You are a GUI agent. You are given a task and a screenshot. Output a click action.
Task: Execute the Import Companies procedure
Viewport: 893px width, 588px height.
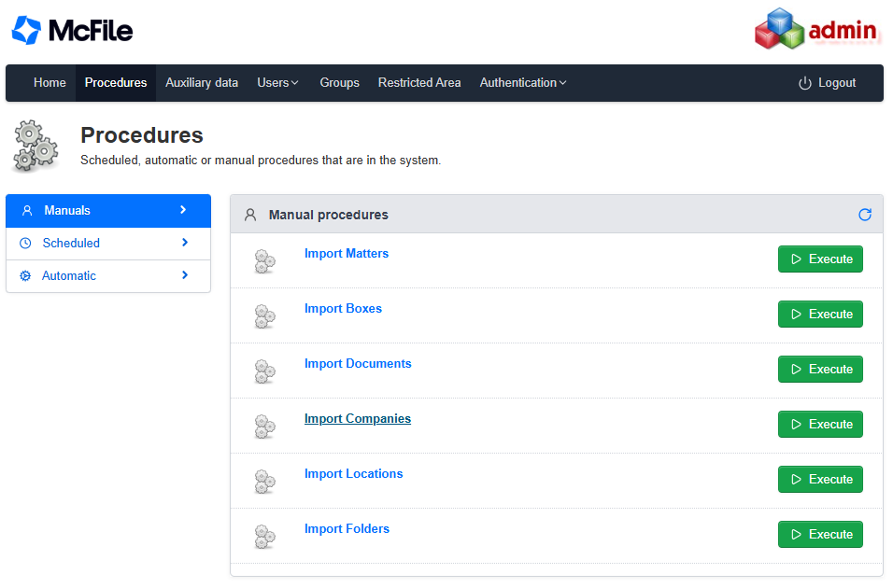820,425
